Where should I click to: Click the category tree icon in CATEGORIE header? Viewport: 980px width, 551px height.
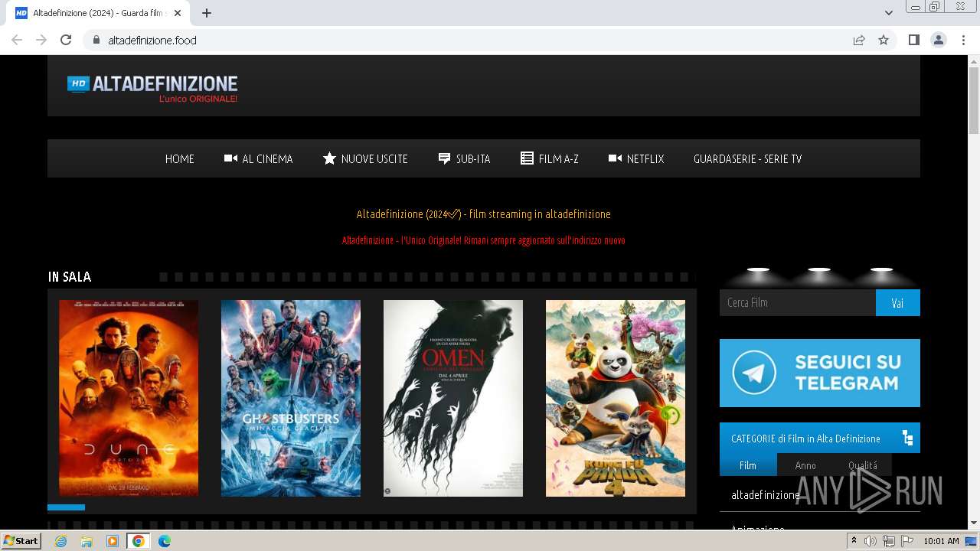click(x=907, y=439)
